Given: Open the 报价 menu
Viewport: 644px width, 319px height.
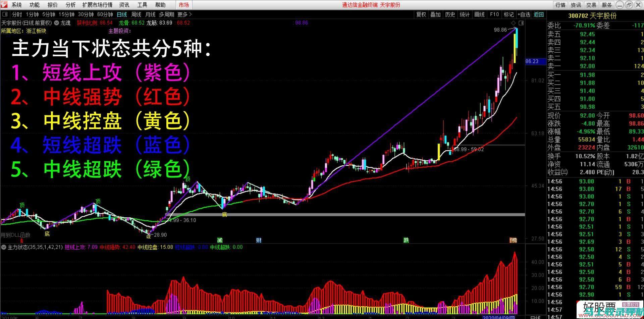Looking at the screenshot, I should (x=53, y=5).
